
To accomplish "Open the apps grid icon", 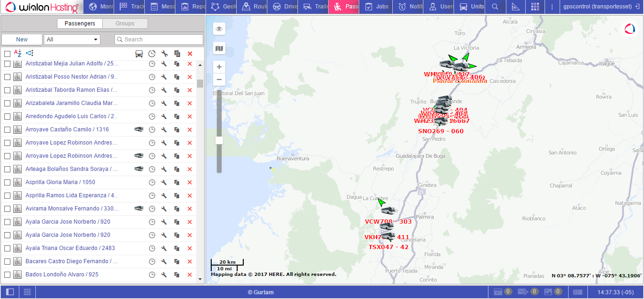I will (535, 7).
